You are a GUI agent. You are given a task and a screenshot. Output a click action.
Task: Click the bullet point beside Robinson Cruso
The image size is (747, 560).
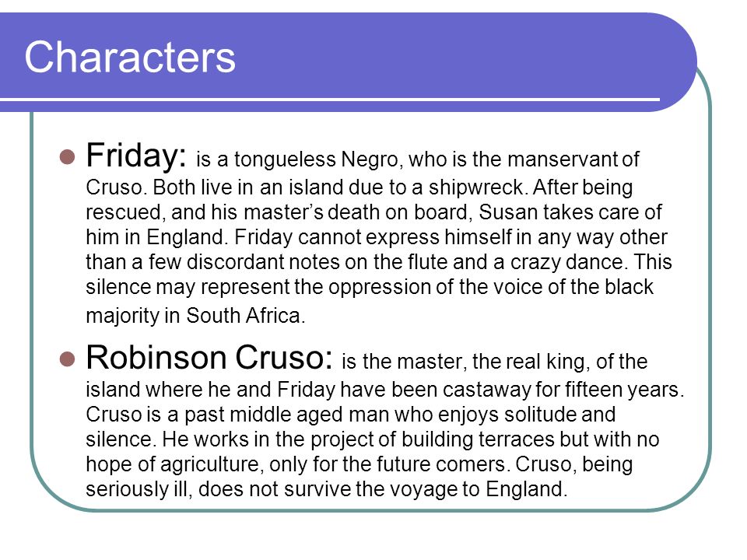click(68, 359)
